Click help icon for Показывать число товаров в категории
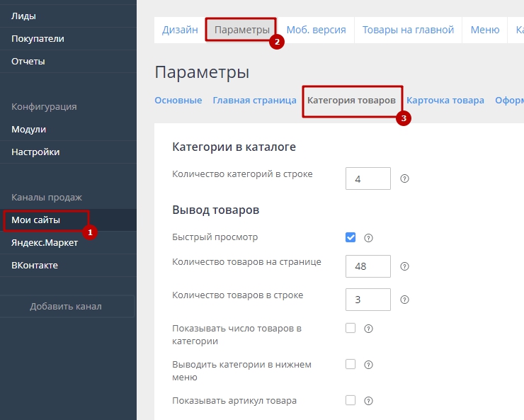 [x=368, y=329]
